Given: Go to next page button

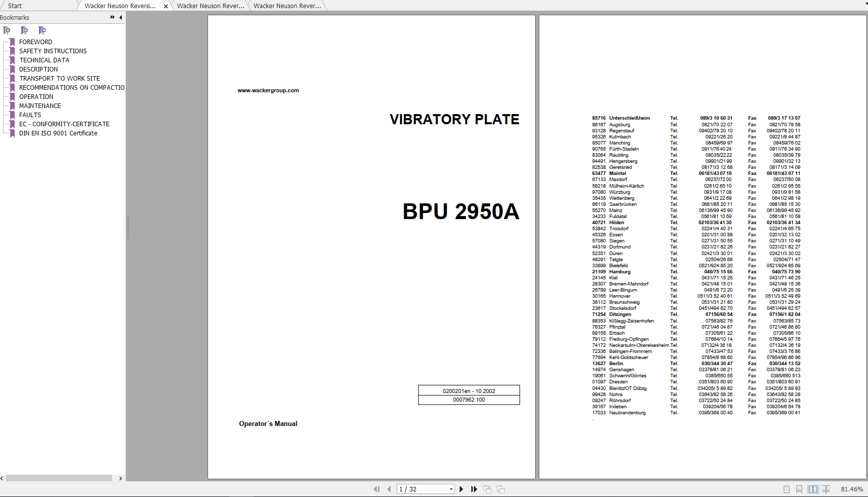Looking at the screenshot, I should point(461,489).
